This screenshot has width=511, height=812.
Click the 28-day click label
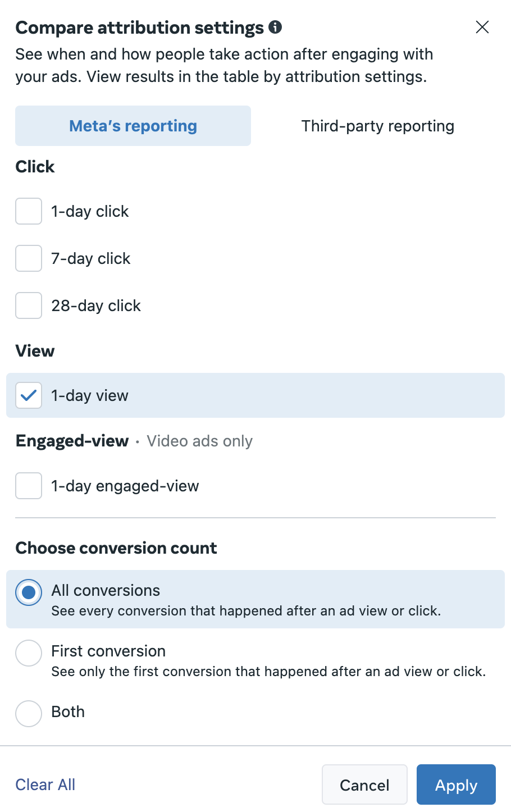(x=96, y=305)
